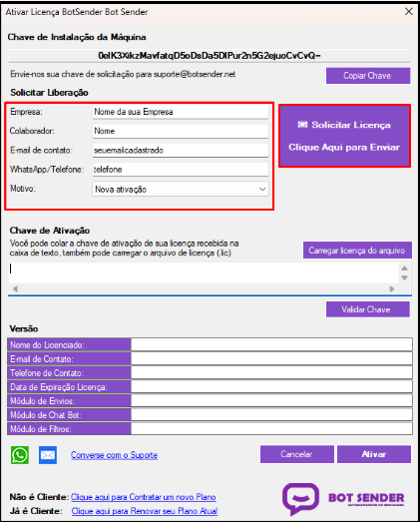Click the activation key text box
420x522 pixels.
(x=204, y=272)
